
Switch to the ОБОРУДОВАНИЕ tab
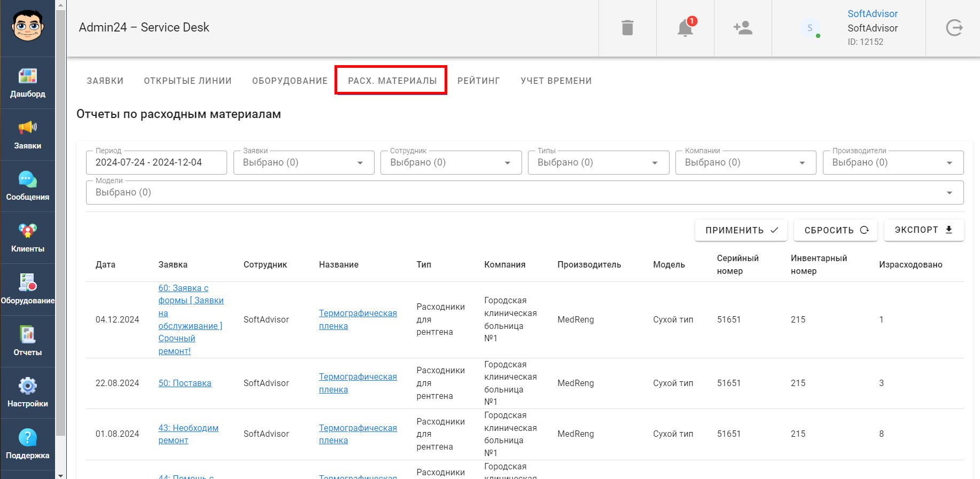290,81
